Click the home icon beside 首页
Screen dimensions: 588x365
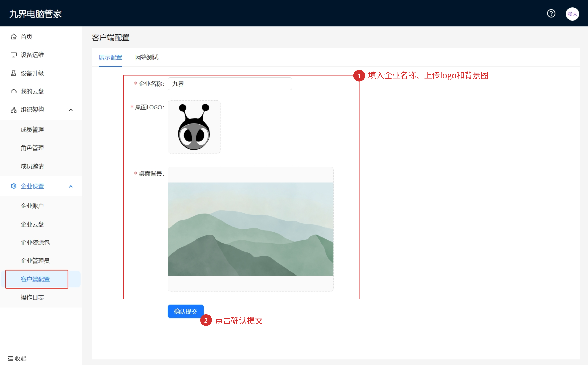[14, 37]
